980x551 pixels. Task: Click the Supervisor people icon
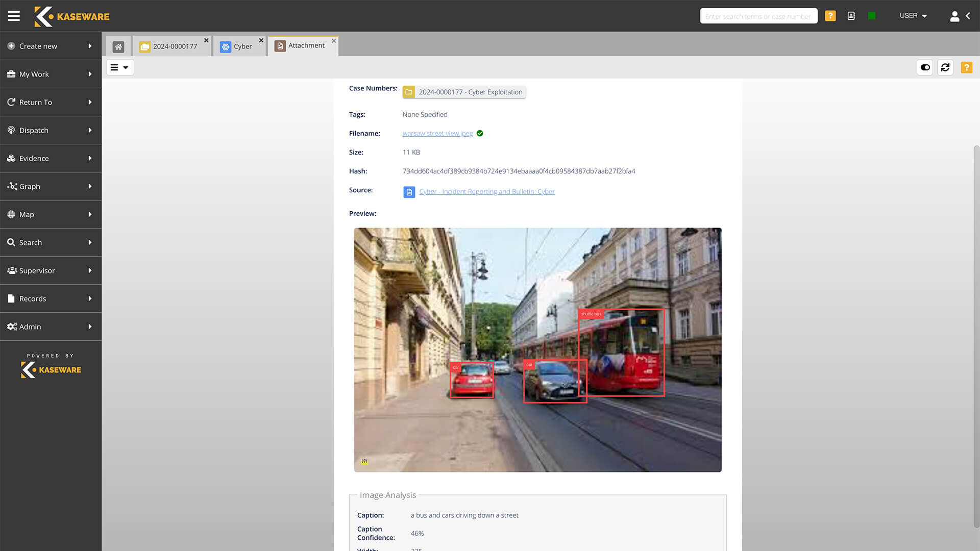pyautogui.click(x=12, y=270)
